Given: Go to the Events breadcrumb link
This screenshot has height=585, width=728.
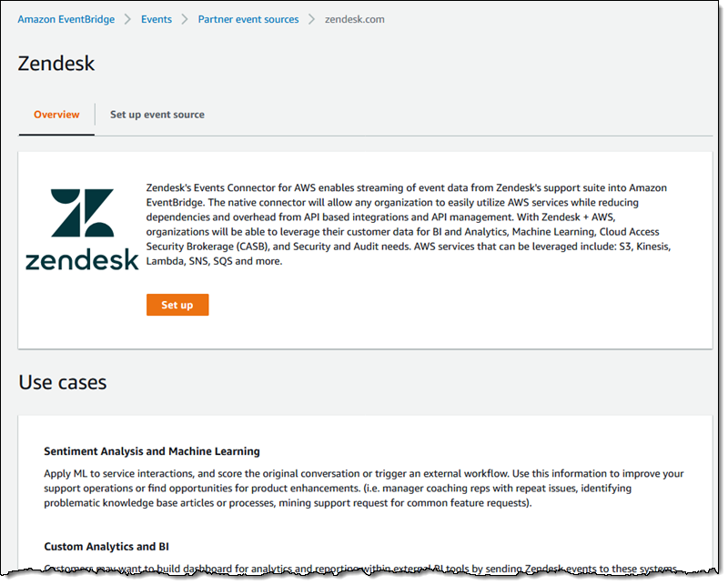Looking at the screenshot, I should tap(157, 19).
